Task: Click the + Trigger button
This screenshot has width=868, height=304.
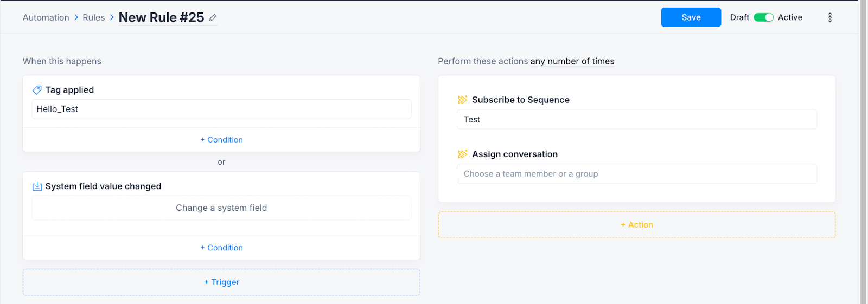Action: click(221, 282)
